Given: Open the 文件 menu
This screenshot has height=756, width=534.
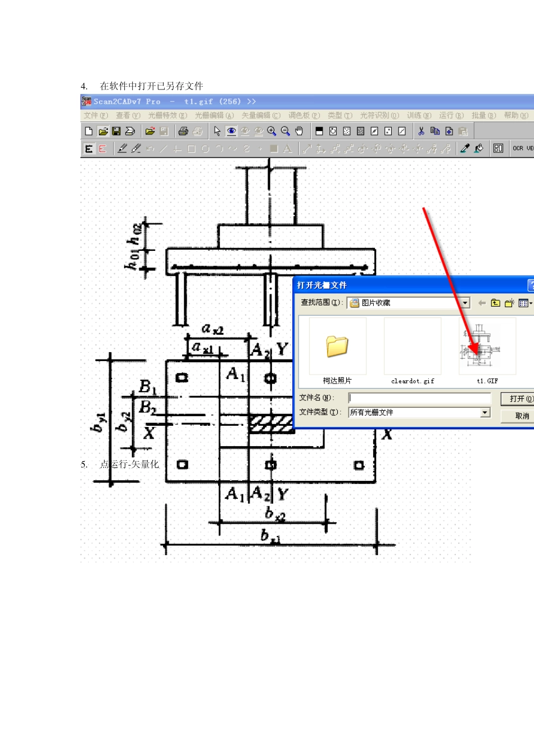Looking at the screenshot, I should (x=96, y=115).
